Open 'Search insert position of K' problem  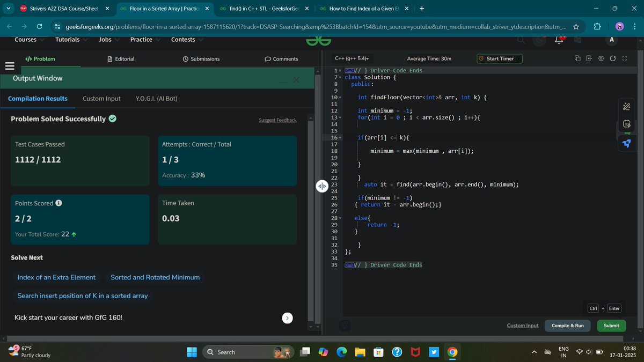point(83,295)
